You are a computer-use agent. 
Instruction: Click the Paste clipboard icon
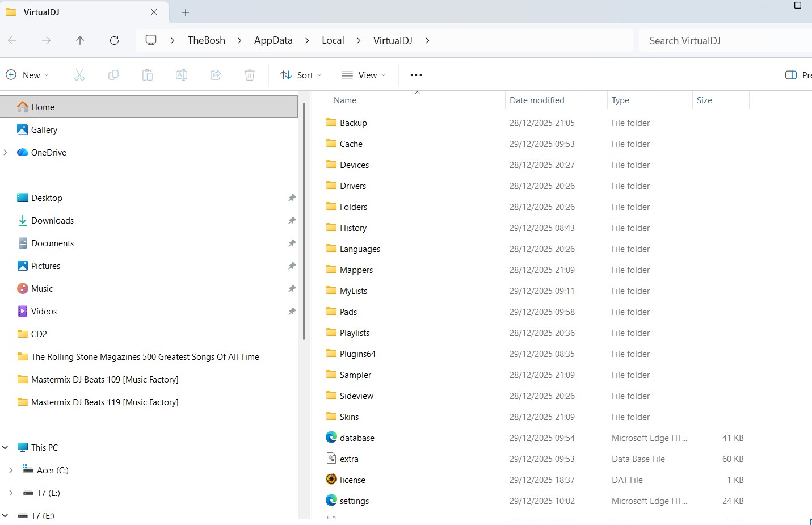pos(148,75)
